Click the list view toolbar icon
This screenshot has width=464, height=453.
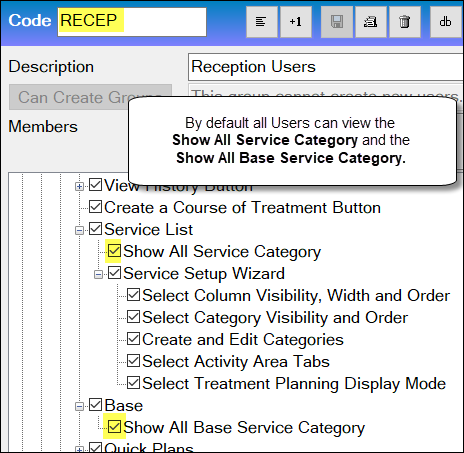262,22
